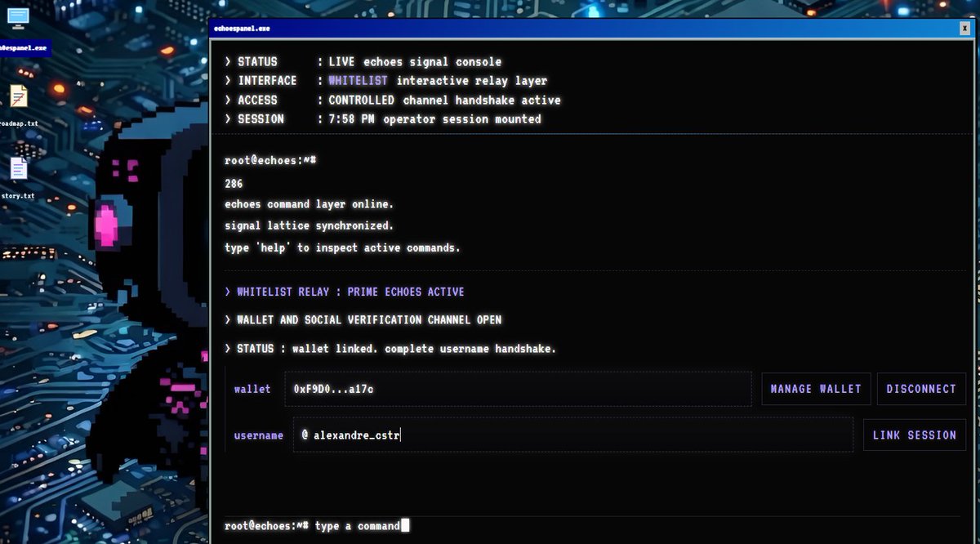The width and height of the screenshot is (980, 544).
Task: Click the DISCONNECT button
Action: click(x=920, y=389)
